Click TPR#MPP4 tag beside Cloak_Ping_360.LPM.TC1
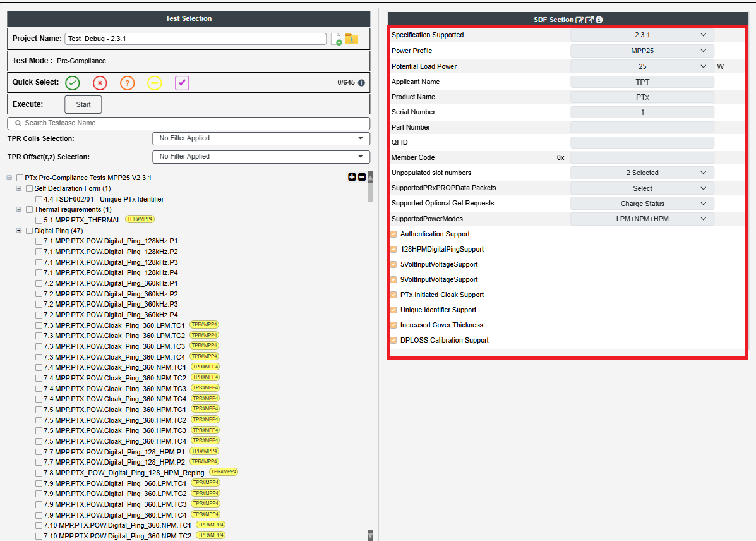This screenshot has width=756, height=541. (x=205, y=325)
